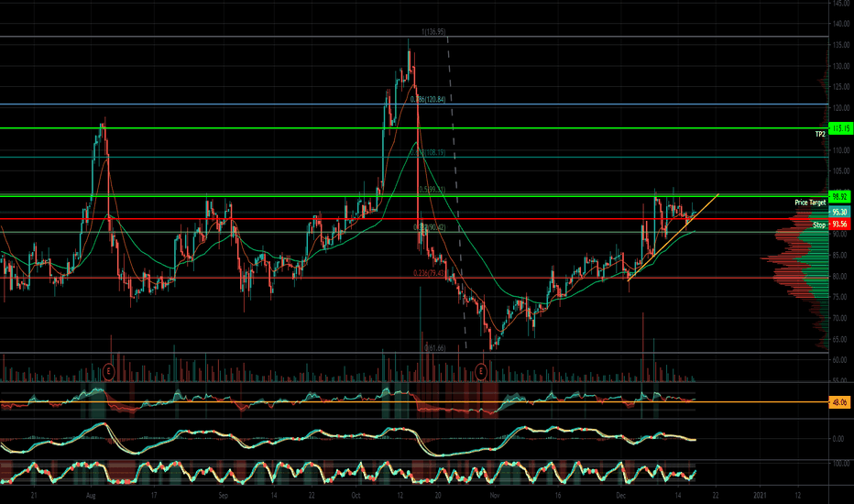Viewport: 854px width, 504px height.
Task: Click the orange 48.06 indicator value label
Action: [x=840, y=402]
